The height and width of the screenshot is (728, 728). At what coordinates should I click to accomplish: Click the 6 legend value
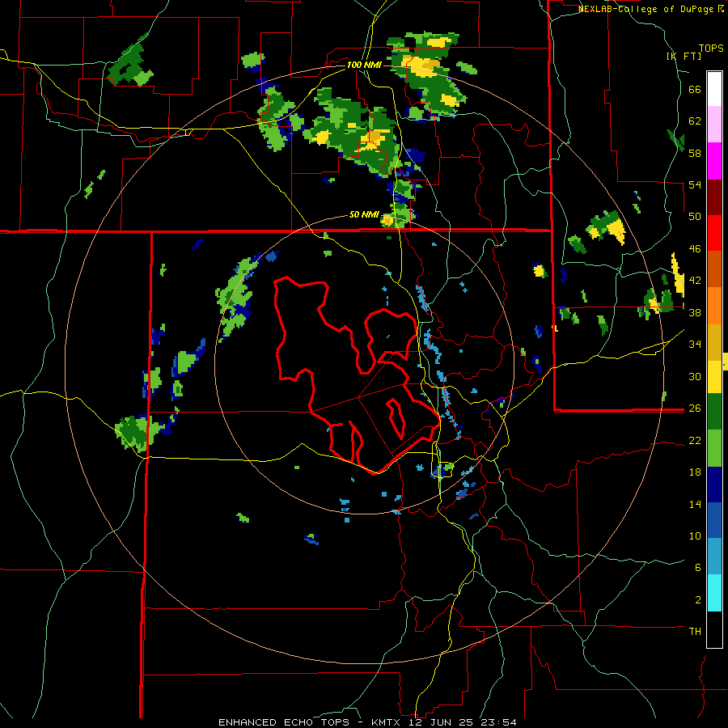(698, 568)
